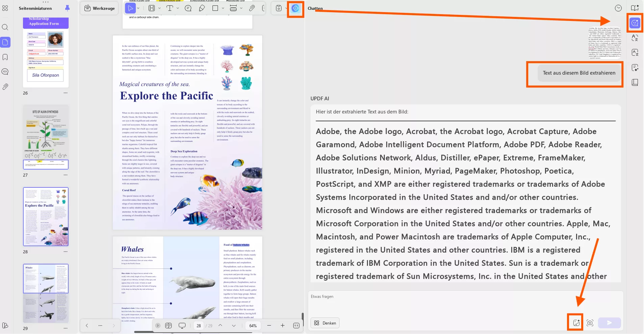Viewport: 644px width, 334px height.
Task: Open page 26 thumbnail
Action: point(46,52)
